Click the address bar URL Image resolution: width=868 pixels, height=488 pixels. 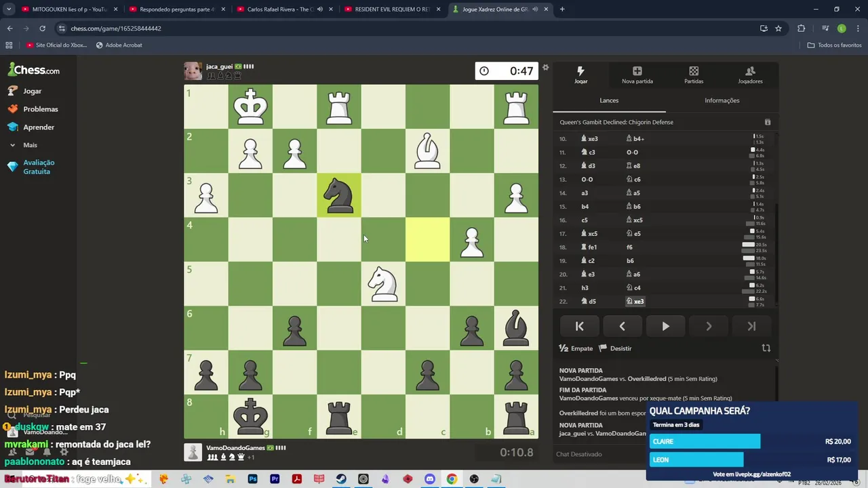click(116, 28)
